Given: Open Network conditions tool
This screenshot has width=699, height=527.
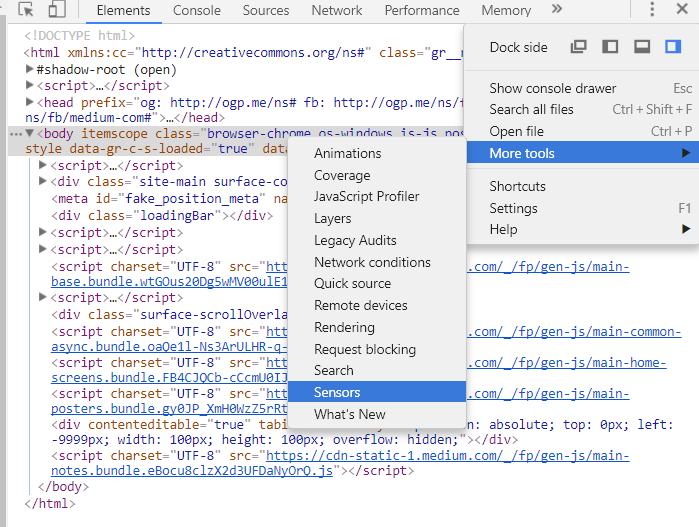Looking at the screenshot, I should 377,262.
